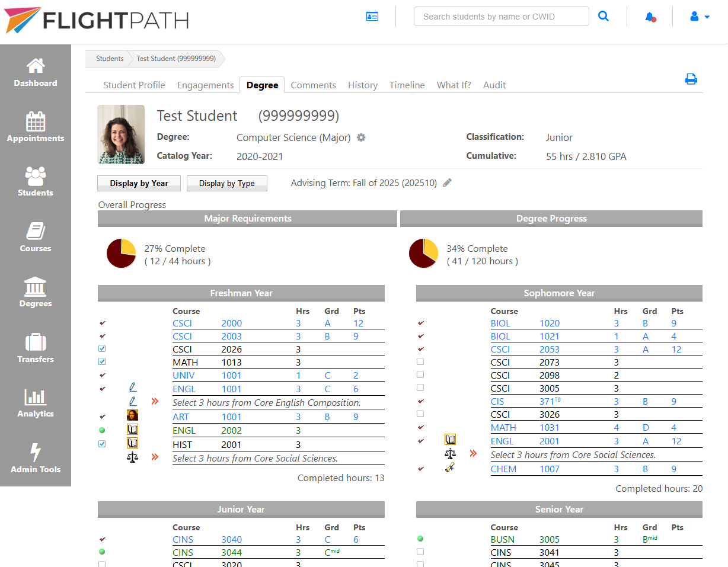The width and height of the screenshot is (728, 567).
Task: Check the CSCI 3005 checkbox
Action: (x=420, y=387)
